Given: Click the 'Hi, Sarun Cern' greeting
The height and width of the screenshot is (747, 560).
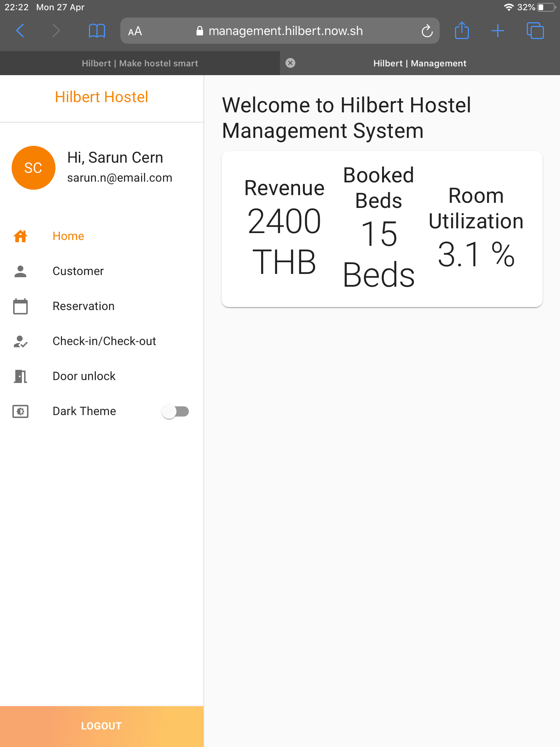Looking at the screenshot, I should 115,158.
